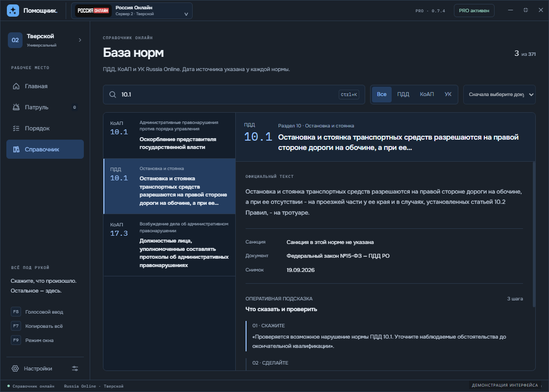Viewport: 549px width, 392px height.
Task: Click the Ctrl+K shortcut hint
Action: [349, 95]
